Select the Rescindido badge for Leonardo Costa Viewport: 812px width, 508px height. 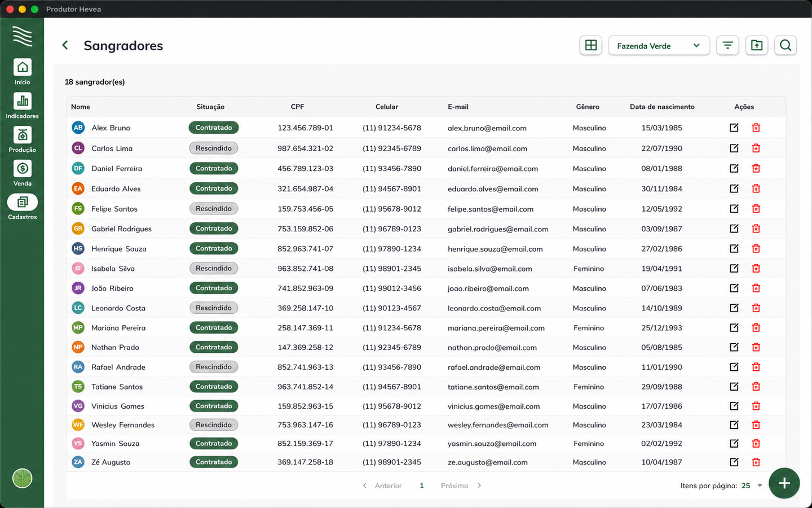point(214,308)
